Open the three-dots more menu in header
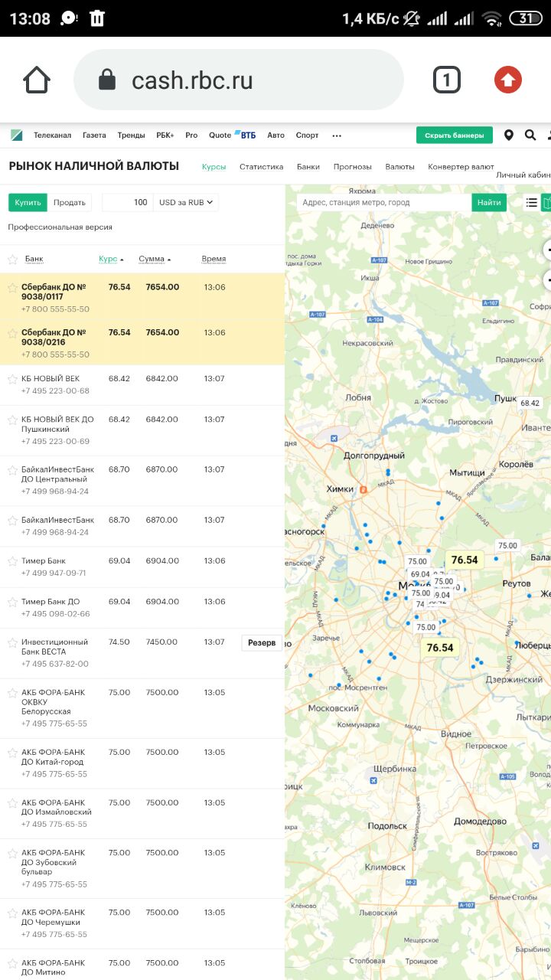This screenshot has width=551, height=980. [x=337, y=136]
